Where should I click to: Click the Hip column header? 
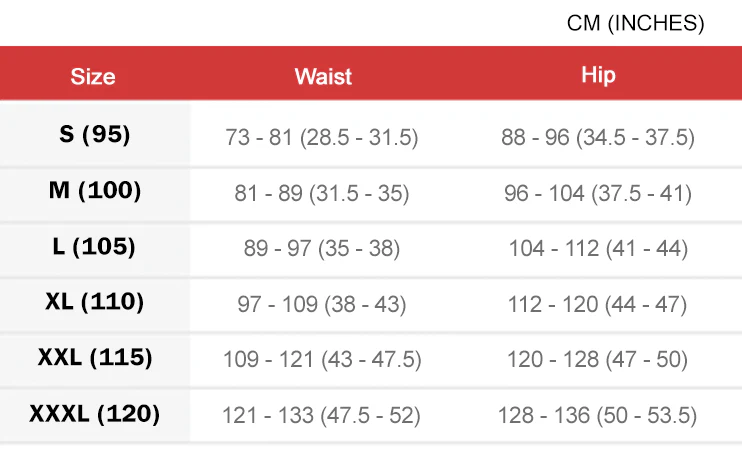click(597, 75)
